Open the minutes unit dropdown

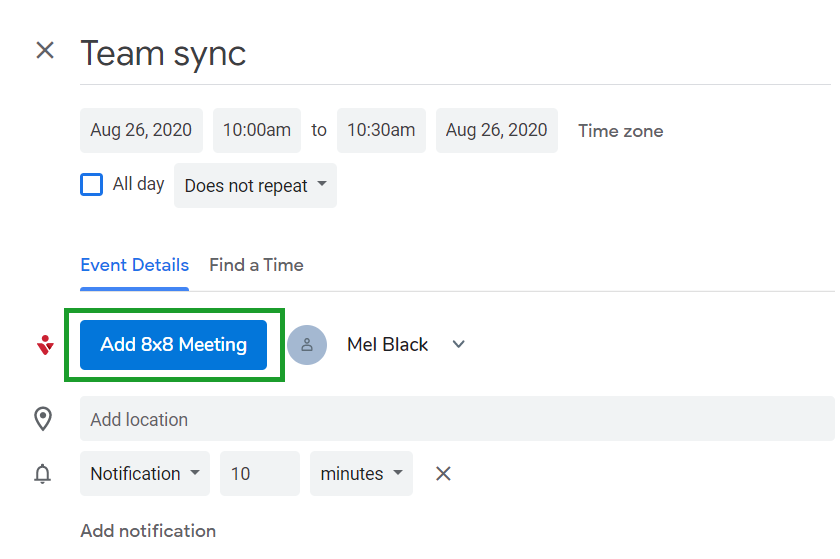pyautogui.click(x=361, y=473)
